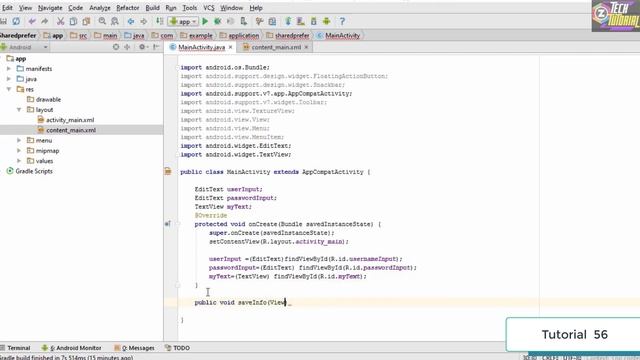Collapse the res folder arrow
Screen dimensions: 640x360
[x=9, y=89]
